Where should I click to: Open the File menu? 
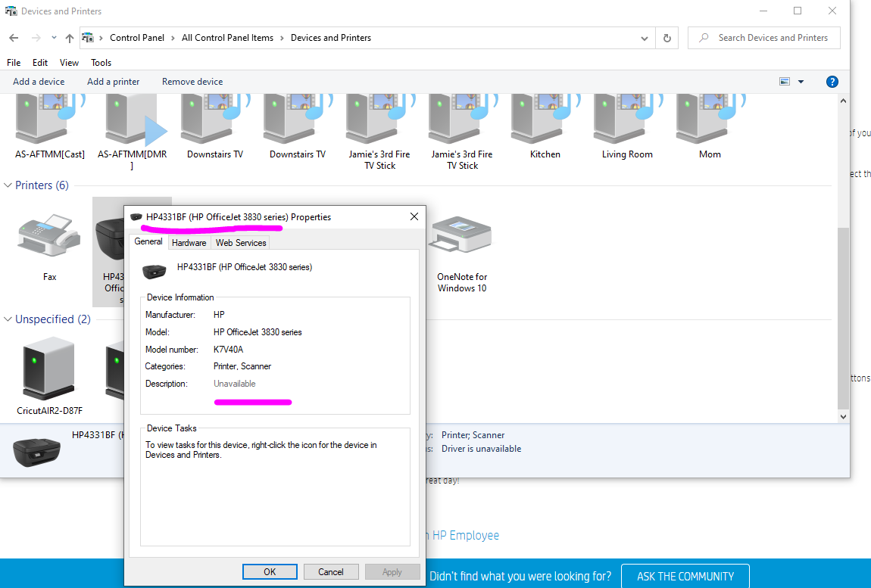click(x=14, y=63)
